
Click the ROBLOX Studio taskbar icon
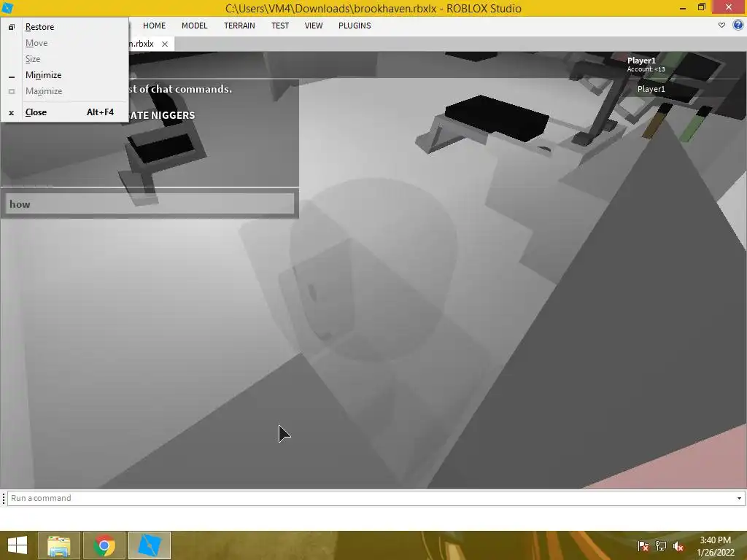point(150,545)
